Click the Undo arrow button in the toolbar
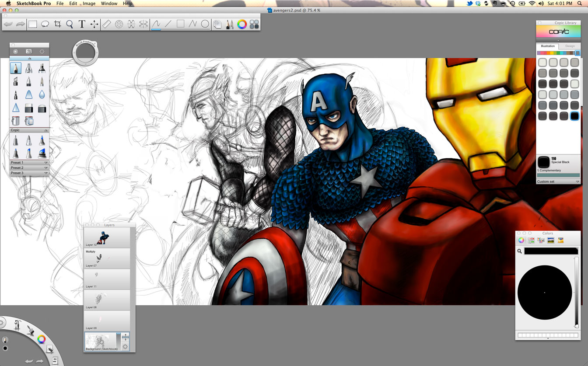588x366 pixels. click(8, 24)
